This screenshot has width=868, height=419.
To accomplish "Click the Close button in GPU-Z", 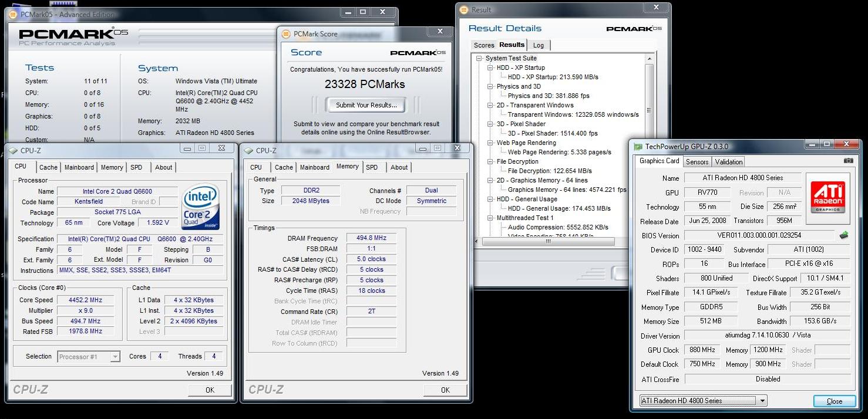I will [x=834, y=401].
